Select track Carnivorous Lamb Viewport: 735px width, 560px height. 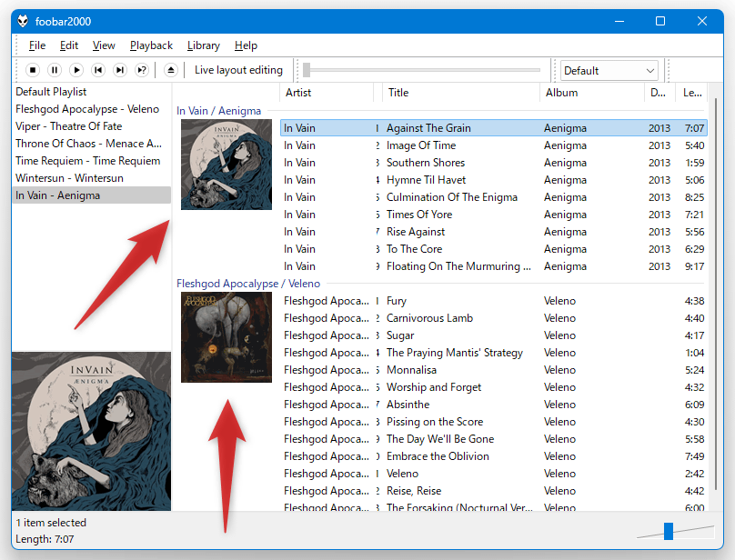click(x=494, y=318)
